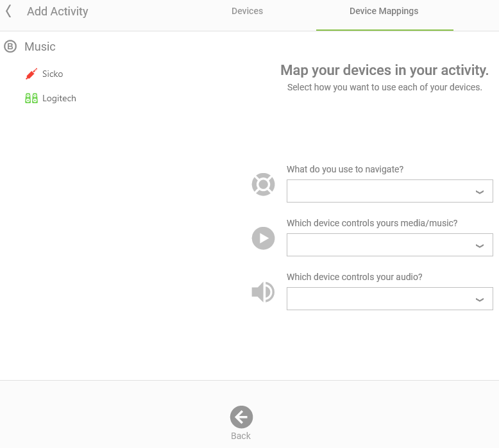Image resolution: width=499 pixels, height=448 pixels.
Task: Expand the media/music dropdown using its chevron
Action: [480, 245]
